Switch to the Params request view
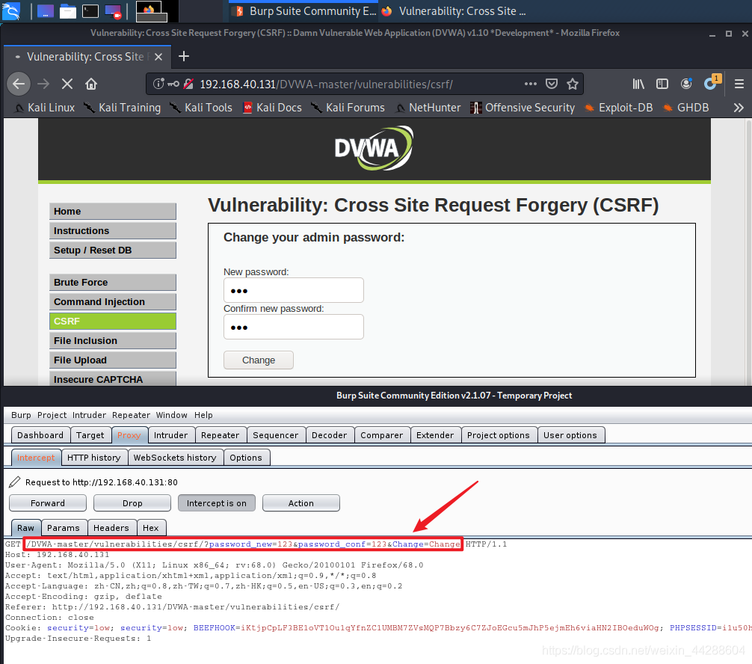The image size is (752, 664). click(x=63, y=528)
